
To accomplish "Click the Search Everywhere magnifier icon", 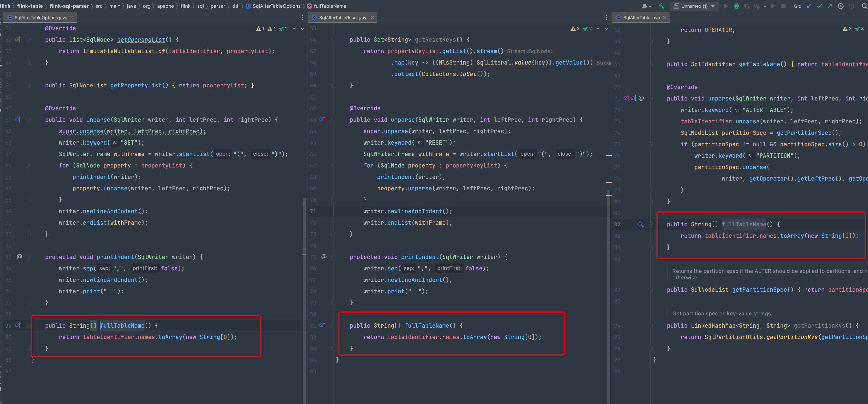I will click(864, 6).
